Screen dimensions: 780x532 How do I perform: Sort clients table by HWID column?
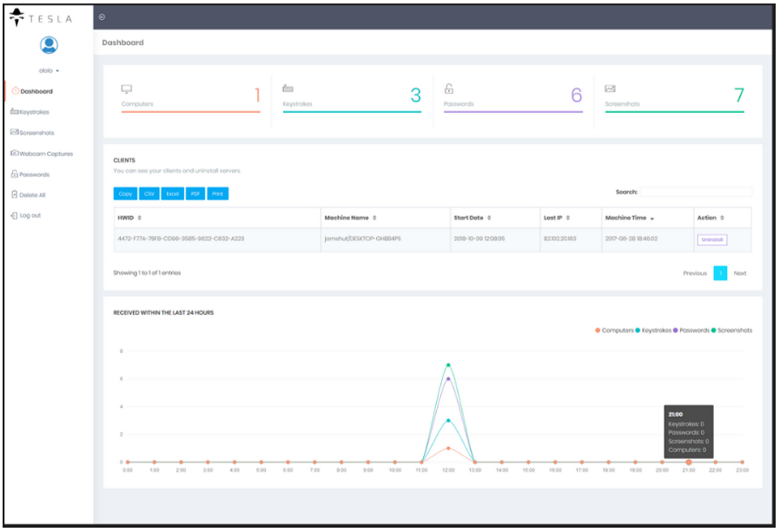pos(130,218)
